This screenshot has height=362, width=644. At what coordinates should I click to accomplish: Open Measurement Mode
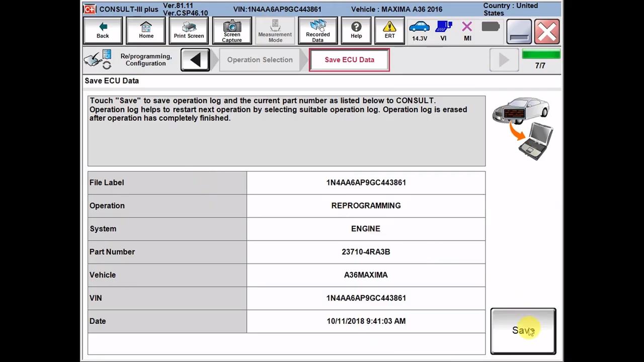275,31
